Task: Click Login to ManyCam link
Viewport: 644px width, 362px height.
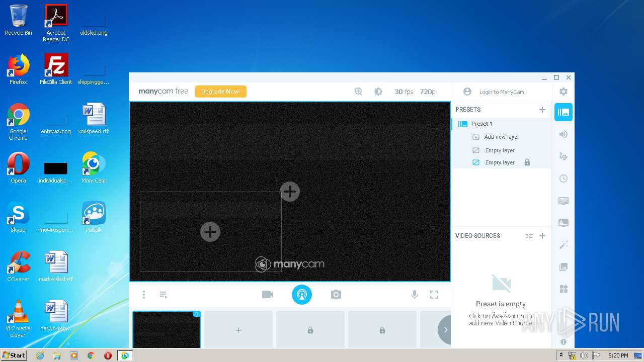Action: tap(502, 92)
